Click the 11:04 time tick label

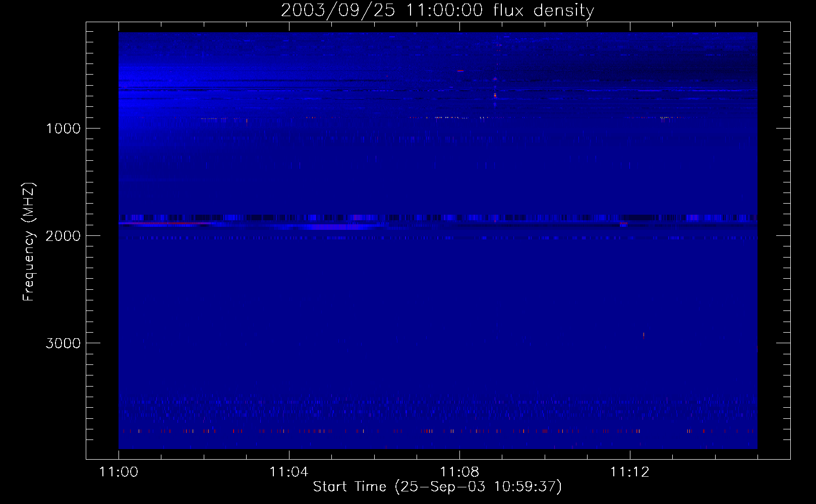click(289, 472)
